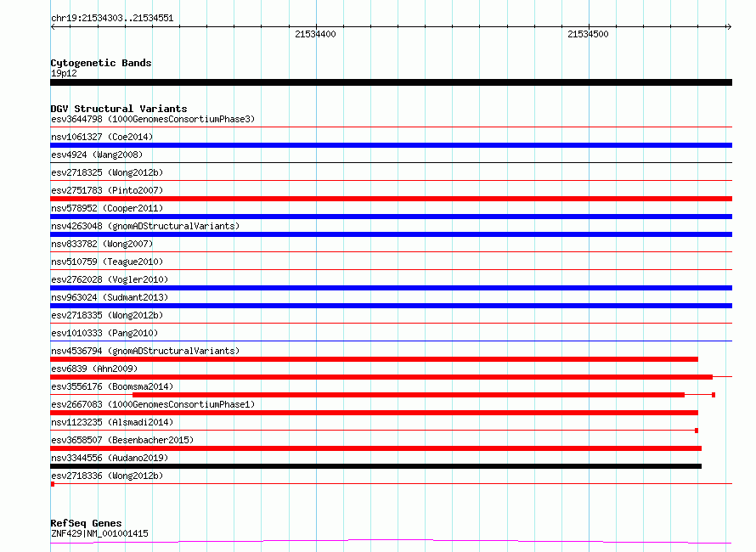Click the 21534400 ruler position label
The image size is (756, 552).
point(315,34)
